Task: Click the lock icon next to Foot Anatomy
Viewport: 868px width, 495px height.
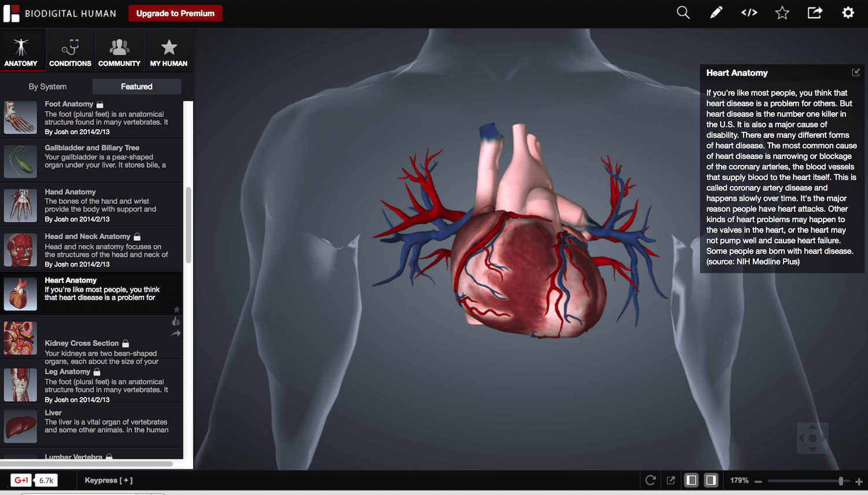Action: pos(100,104)
